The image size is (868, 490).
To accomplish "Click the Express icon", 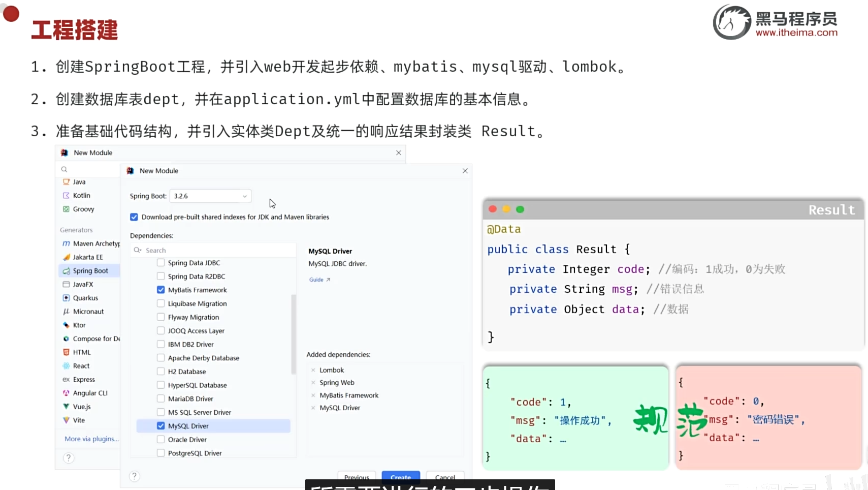I will point(66,380).
